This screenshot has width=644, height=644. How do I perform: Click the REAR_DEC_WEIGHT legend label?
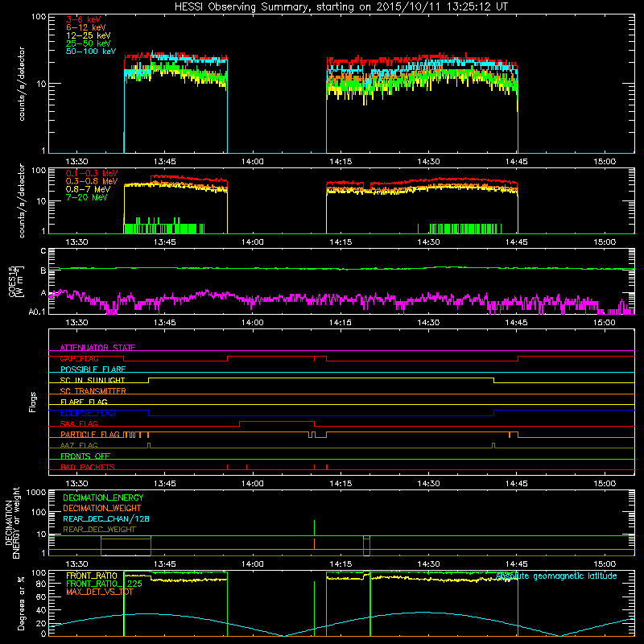coord(99,530)
